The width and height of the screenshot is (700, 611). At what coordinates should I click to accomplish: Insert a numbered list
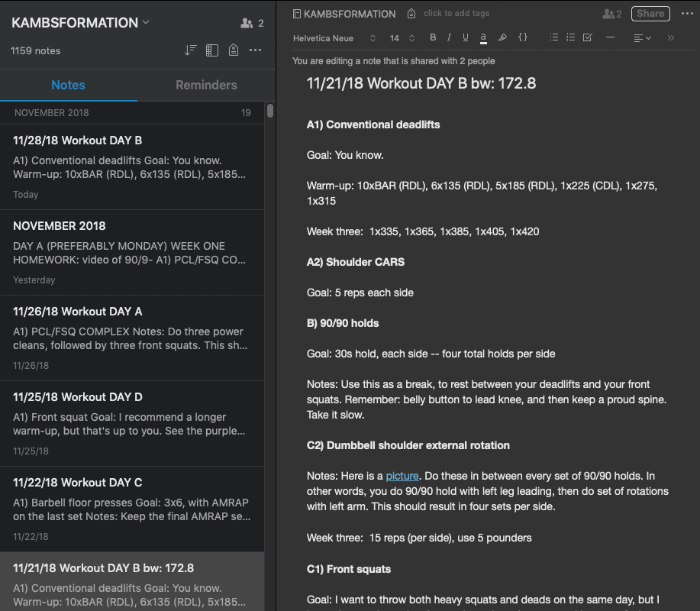[x=570, y=37]
